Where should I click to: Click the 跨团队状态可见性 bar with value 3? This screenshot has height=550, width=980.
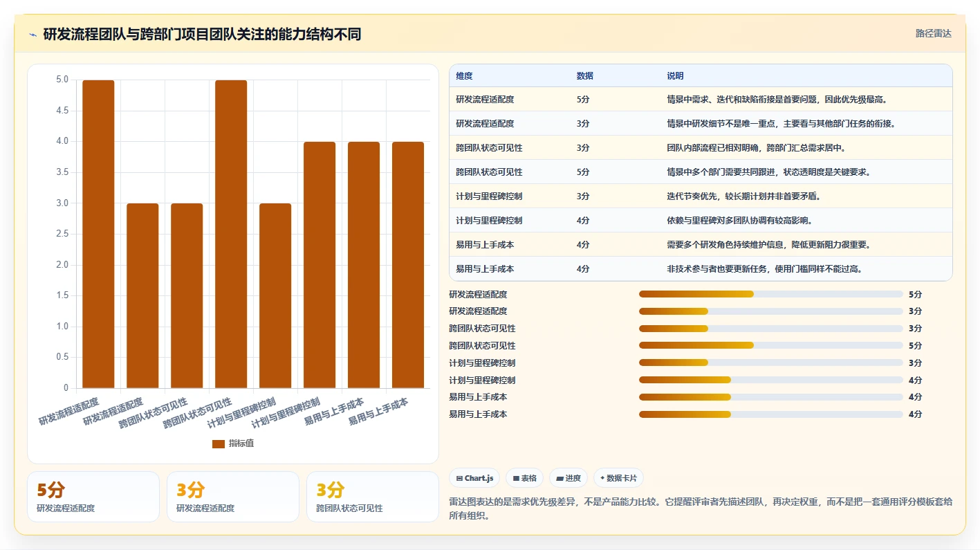187,295
